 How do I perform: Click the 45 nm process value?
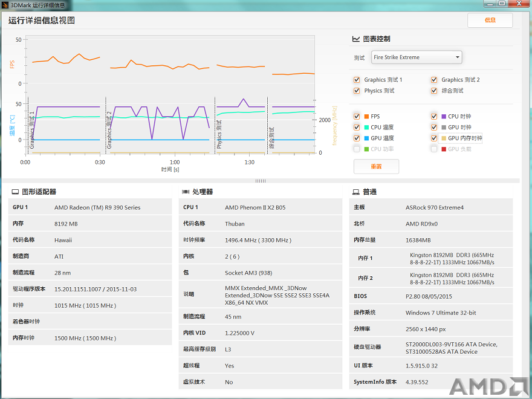(233, 317)
